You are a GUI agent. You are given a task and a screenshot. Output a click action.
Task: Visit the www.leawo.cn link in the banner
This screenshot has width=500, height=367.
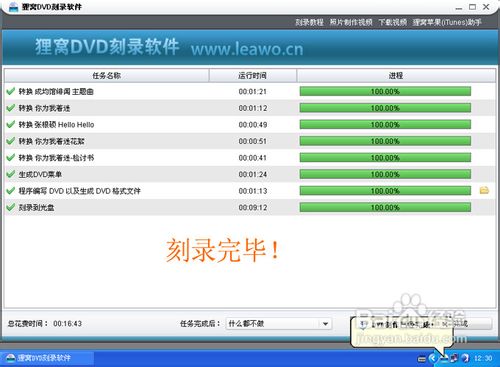coord(247,49)
